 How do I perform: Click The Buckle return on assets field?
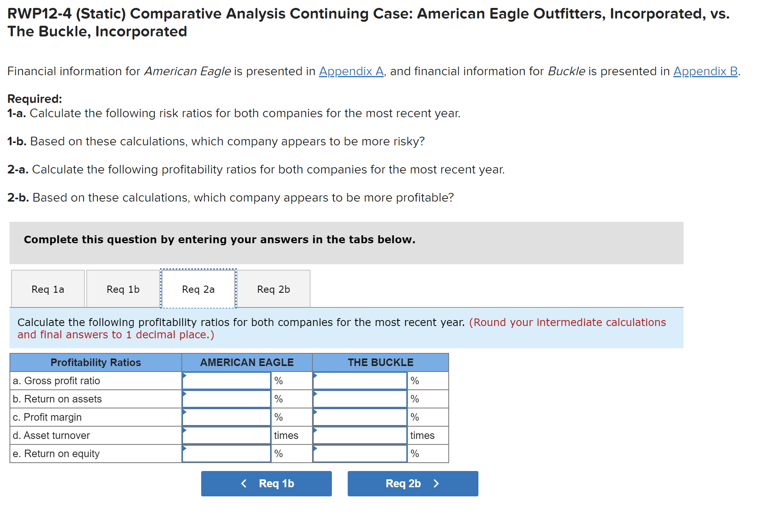pos(359,399)
